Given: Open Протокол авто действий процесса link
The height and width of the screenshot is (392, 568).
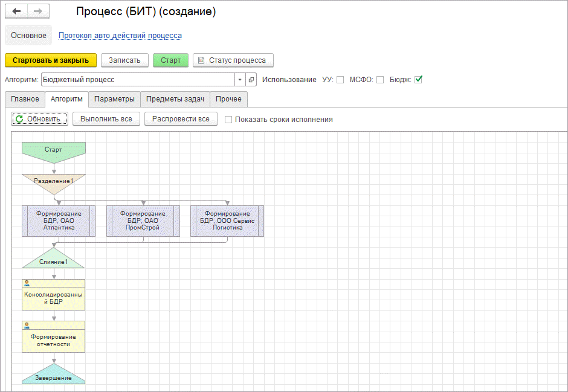Looking at the screenshot, I should pyautogui.click(x=120, y=36).
